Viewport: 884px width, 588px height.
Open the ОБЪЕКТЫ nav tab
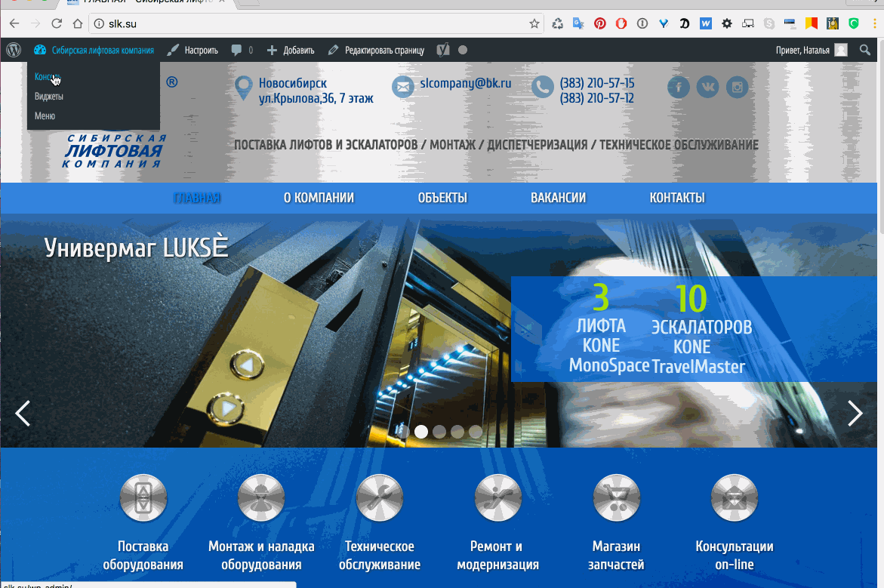pyautogui.click(x=442, y=198)
